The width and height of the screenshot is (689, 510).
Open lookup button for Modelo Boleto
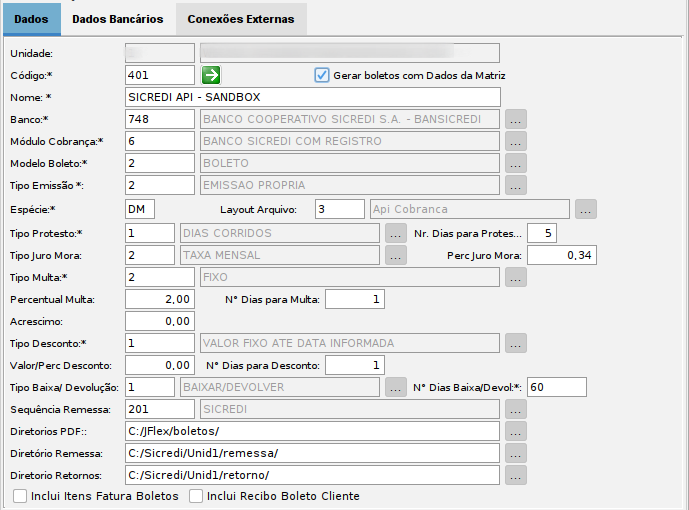(515, 164)
